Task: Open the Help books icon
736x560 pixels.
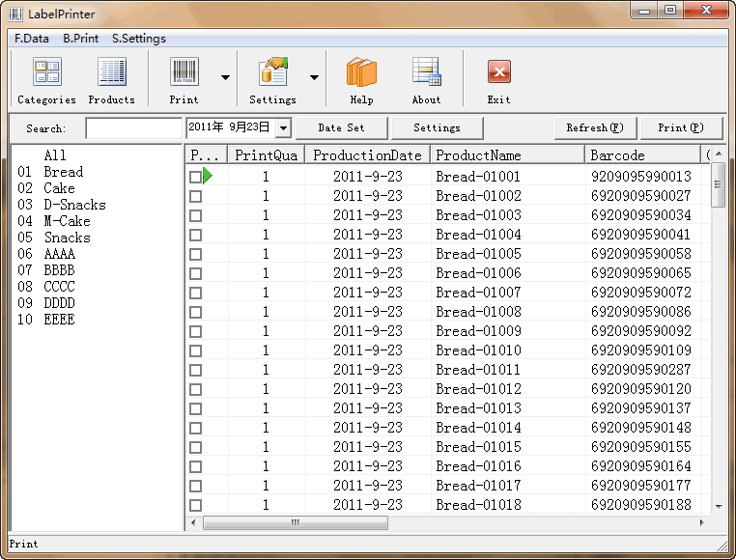Action: pos(361,73)
